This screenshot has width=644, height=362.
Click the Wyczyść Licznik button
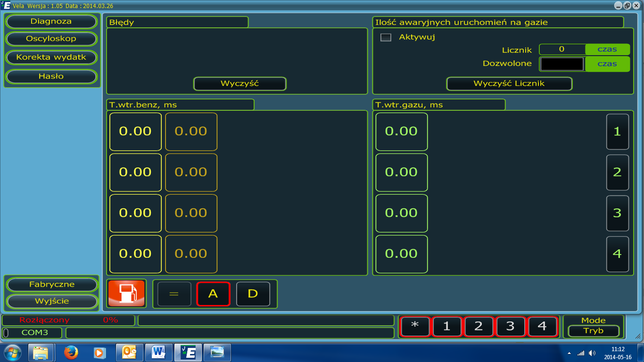click(509, 83)
